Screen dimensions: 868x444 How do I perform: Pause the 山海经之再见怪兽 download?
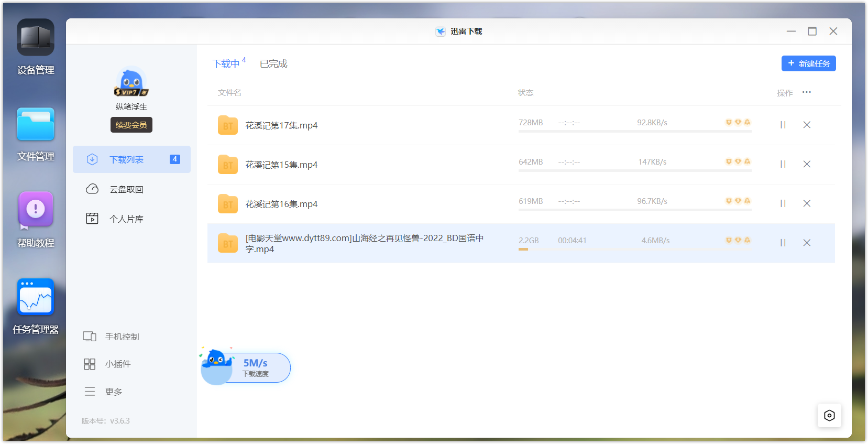(783, 243)
